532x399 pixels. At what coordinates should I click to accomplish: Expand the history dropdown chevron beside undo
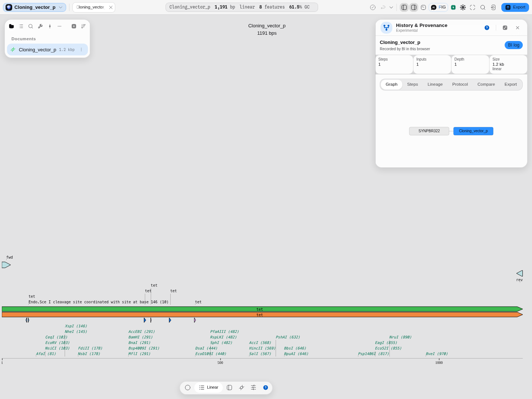[391, 7]
